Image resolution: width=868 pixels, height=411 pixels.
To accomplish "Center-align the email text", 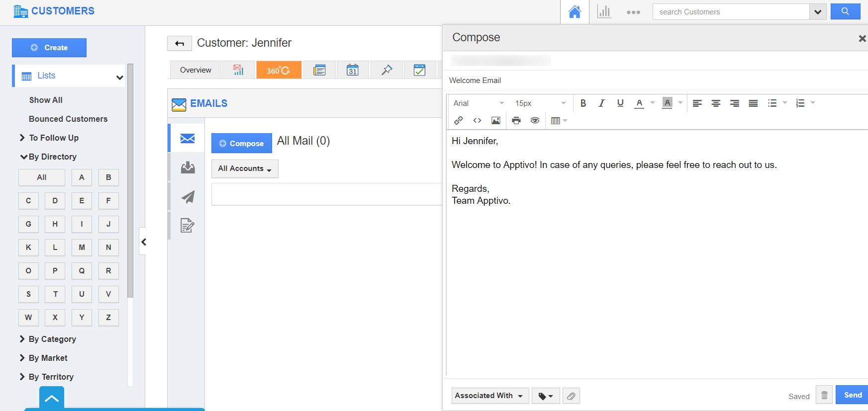I will [x=716, y=103].
